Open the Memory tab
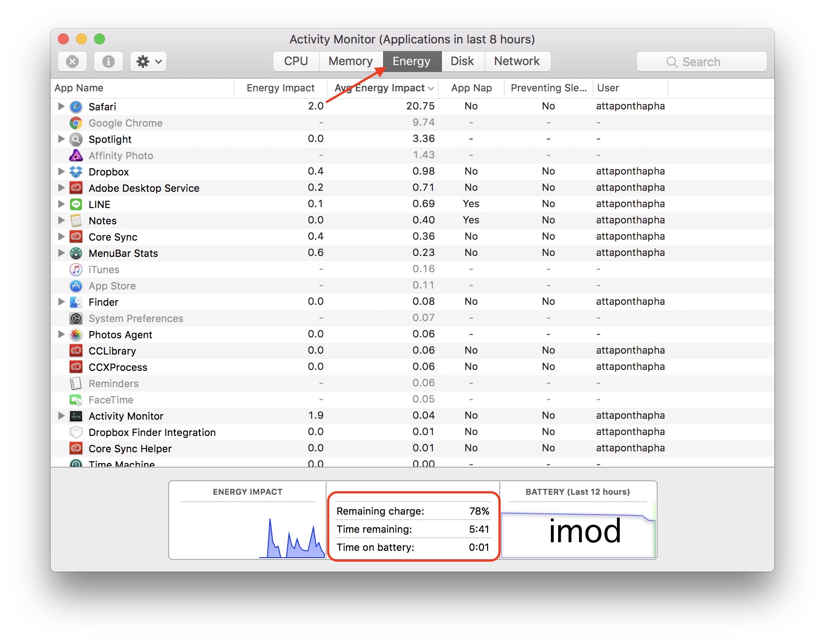 pyautogui.click(x=351, y=61)
